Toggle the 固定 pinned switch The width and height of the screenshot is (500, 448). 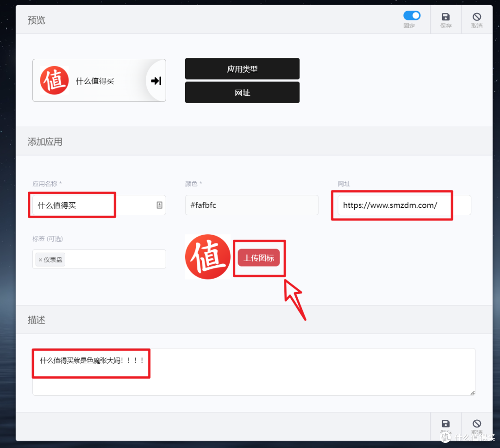pyautogui.click(x=412, y=16)
